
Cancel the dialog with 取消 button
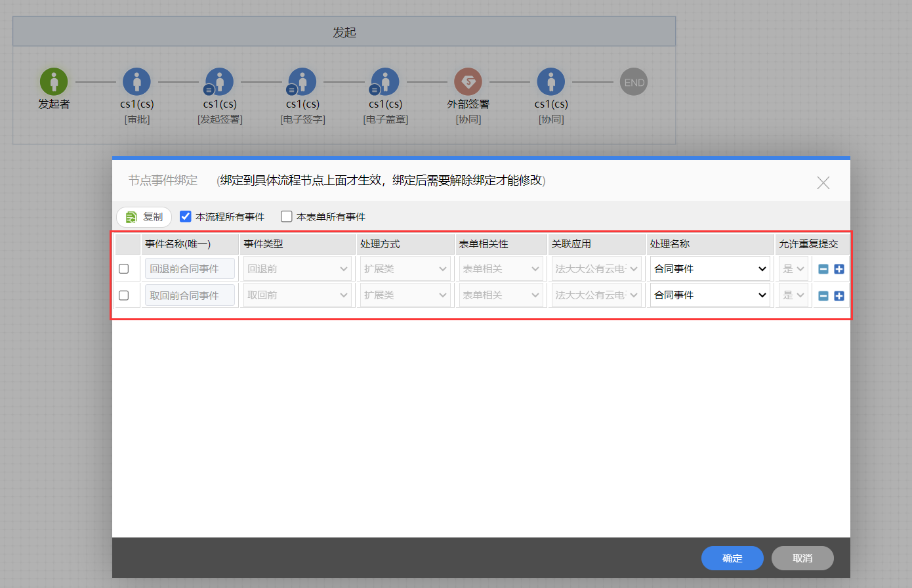tap(802, 558)
